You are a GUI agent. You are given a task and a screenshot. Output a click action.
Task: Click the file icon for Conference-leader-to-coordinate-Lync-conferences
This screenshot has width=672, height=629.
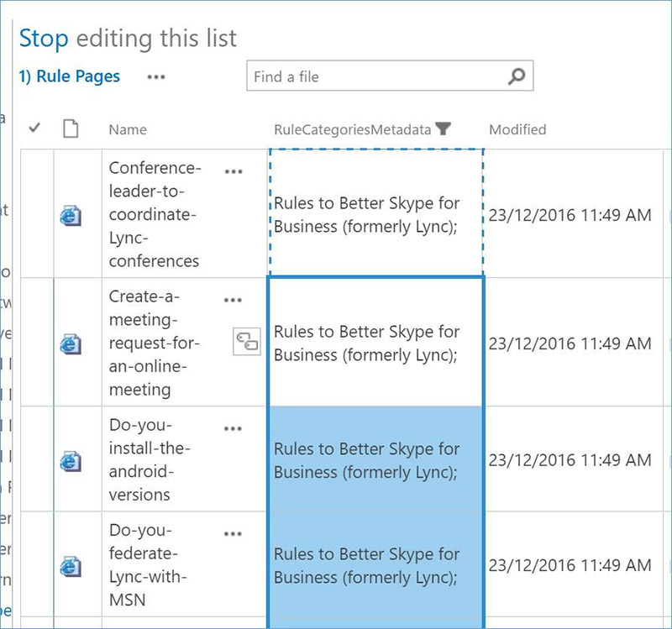click(x=71, y=216)
